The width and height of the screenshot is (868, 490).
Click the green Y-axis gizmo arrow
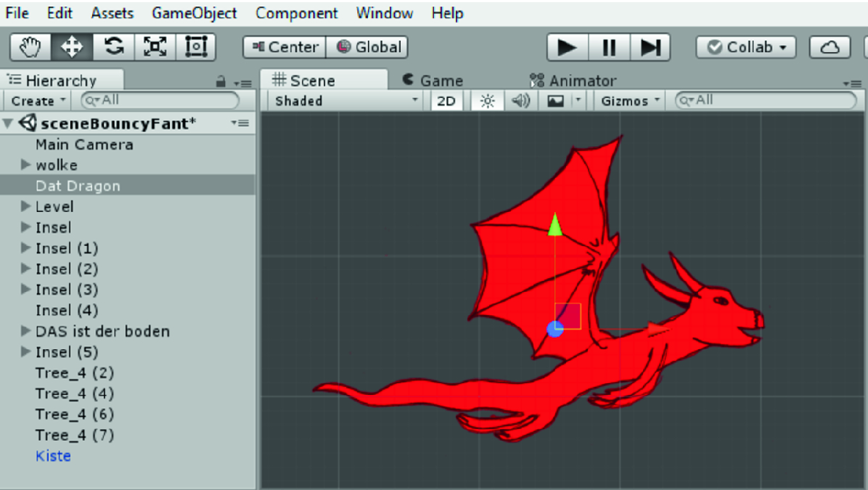click(554, 225)
